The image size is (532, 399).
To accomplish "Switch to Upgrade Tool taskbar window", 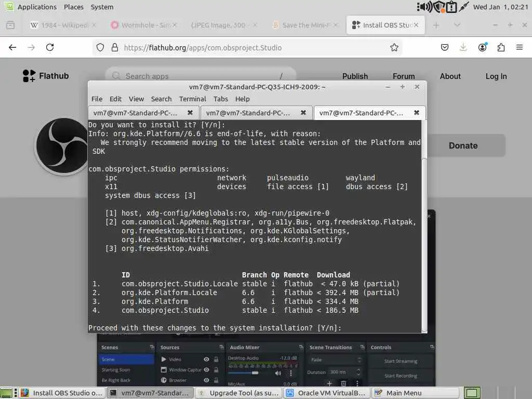I will (239, 393).
